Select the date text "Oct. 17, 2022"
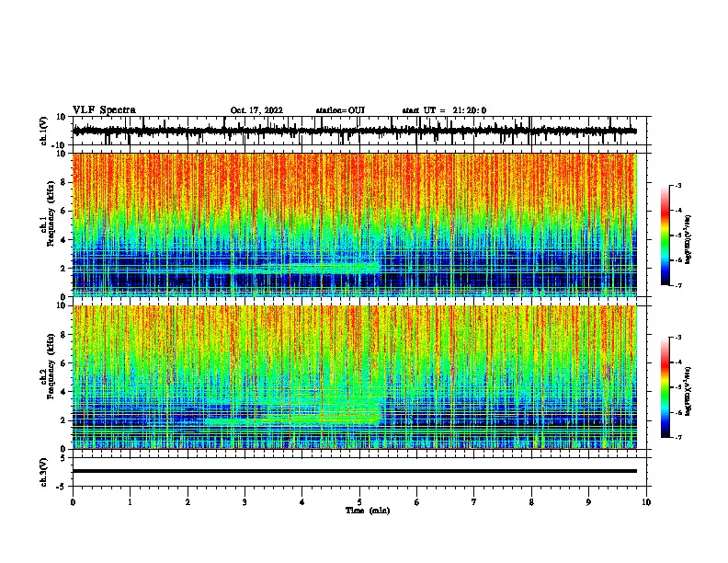This screenshot has width=728, height=563. click(x=256, y=110)
